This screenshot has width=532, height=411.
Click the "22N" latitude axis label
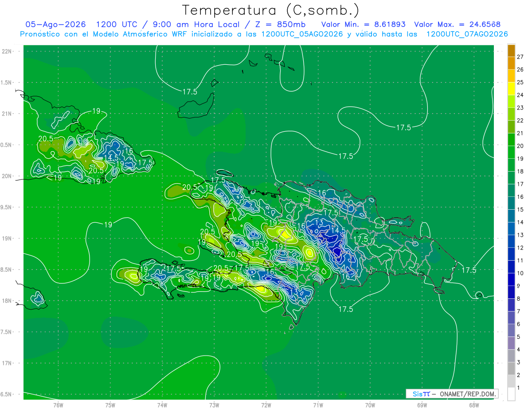7,51
